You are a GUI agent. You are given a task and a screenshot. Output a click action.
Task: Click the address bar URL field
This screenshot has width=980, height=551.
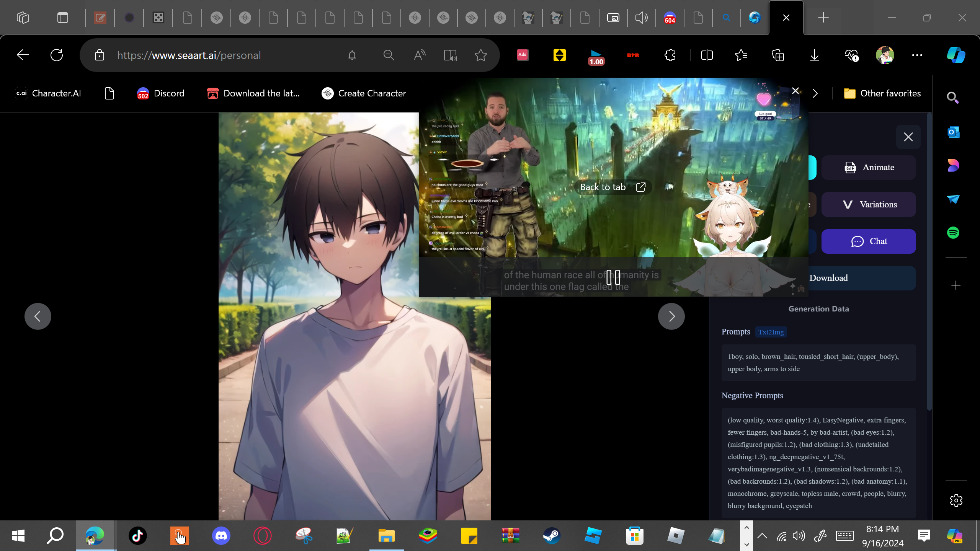click(x=189, y=55)
